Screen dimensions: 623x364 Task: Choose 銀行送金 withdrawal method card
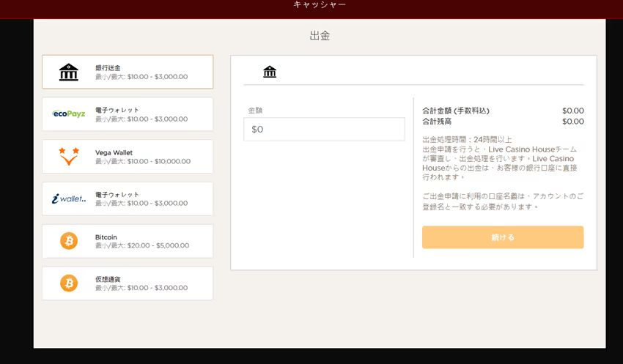(x=128, y=72)
